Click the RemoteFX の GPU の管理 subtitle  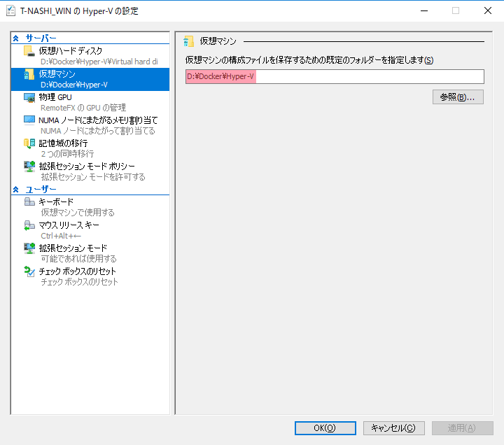pyautogui.click(x=83, y=108)
